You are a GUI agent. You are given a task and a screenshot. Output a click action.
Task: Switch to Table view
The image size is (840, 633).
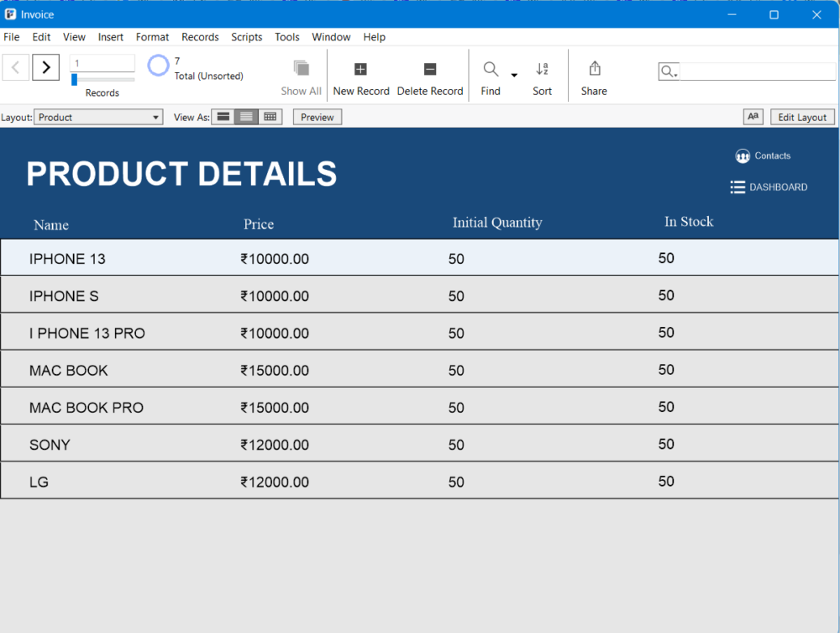(270, 117)
